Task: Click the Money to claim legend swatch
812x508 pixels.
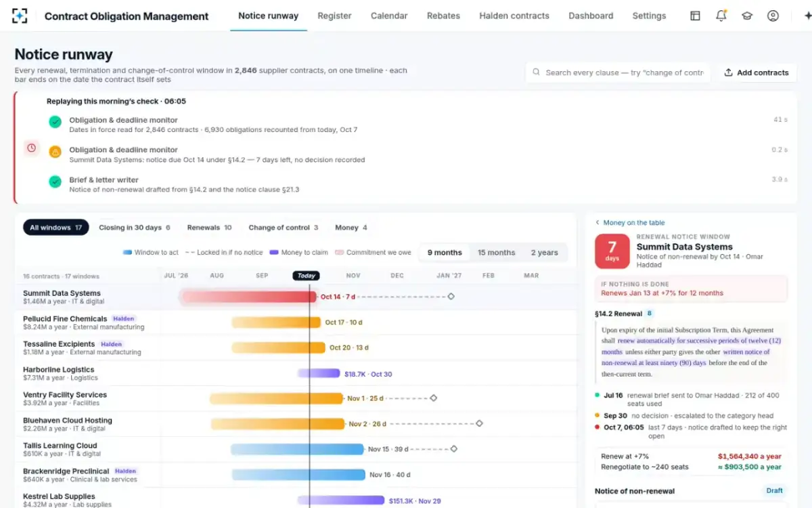Action: point(274,253)
